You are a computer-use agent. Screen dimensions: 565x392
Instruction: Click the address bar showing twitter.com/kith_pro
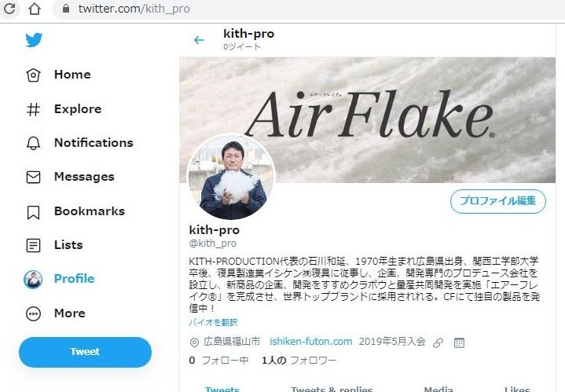306,9
